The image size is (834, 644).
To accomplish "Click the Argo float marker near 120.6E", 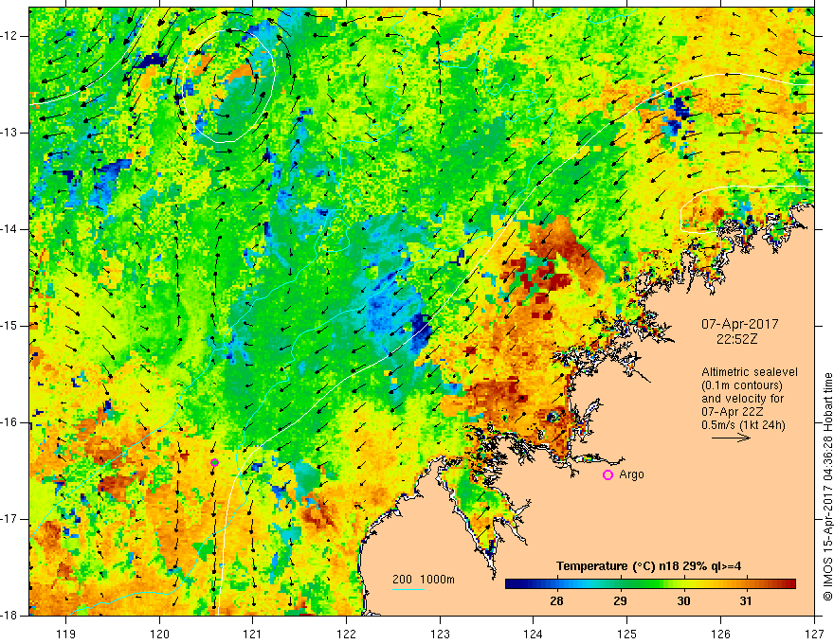I will [x=214, y=462].
